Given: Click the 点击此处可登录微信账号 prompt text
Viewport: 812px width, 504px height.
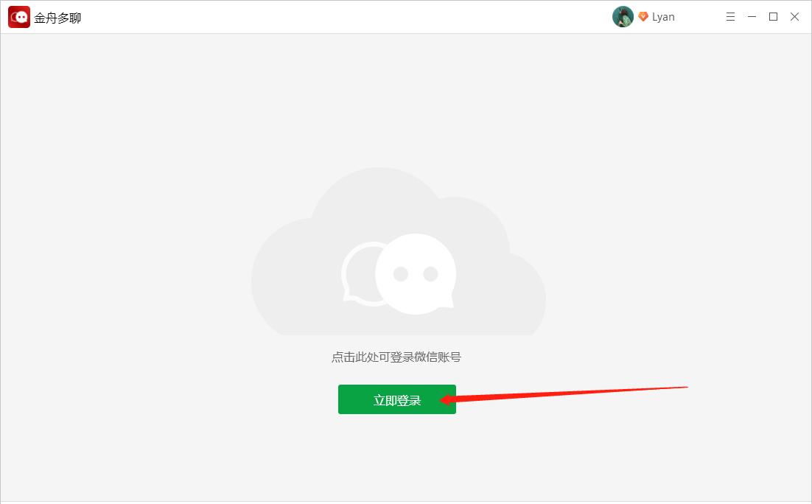Looking at the screenshot, I should [x=397, y=357].
